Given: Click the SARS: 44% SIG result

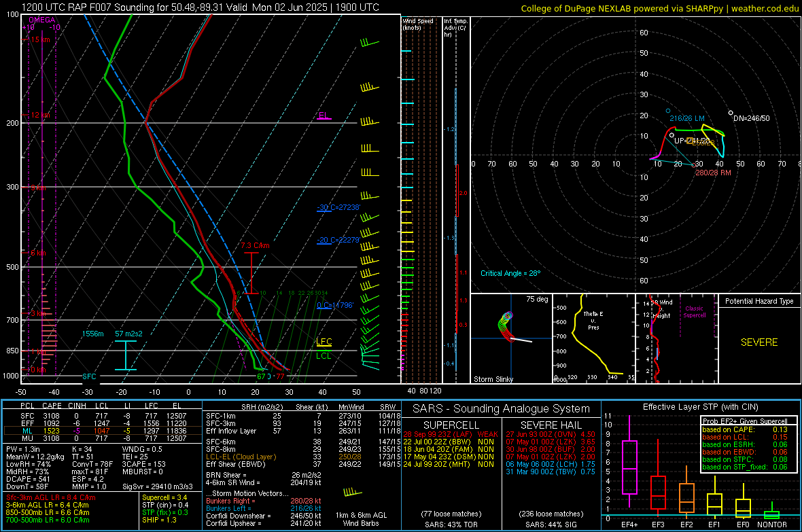Looking at the screenshot, I should pyautogui.click(x=551, y=525).
